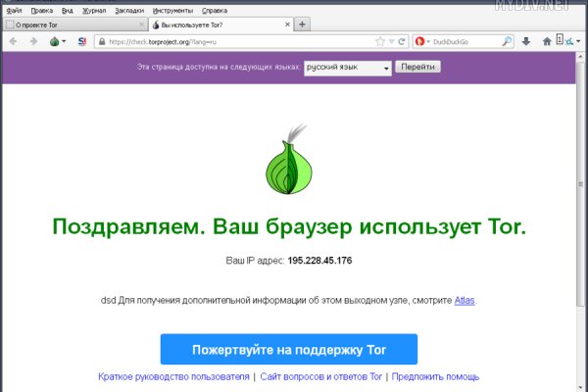This screenshot has height=392, width=588.
Task: Open the Atlas link
Action: [x=465, y=300]
